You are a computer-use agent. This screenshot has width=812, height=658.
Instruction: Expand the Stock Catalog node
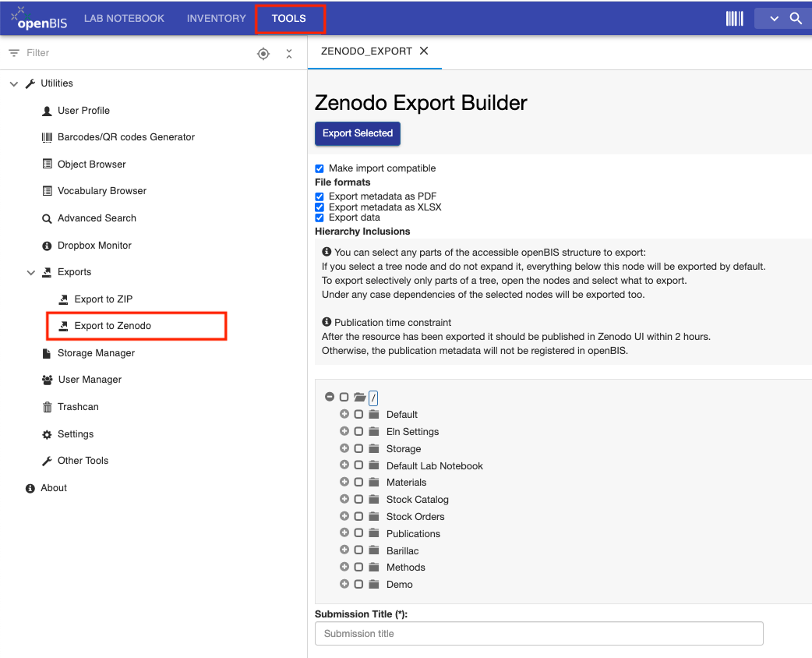pyautogui.click(x=344, y=499)
